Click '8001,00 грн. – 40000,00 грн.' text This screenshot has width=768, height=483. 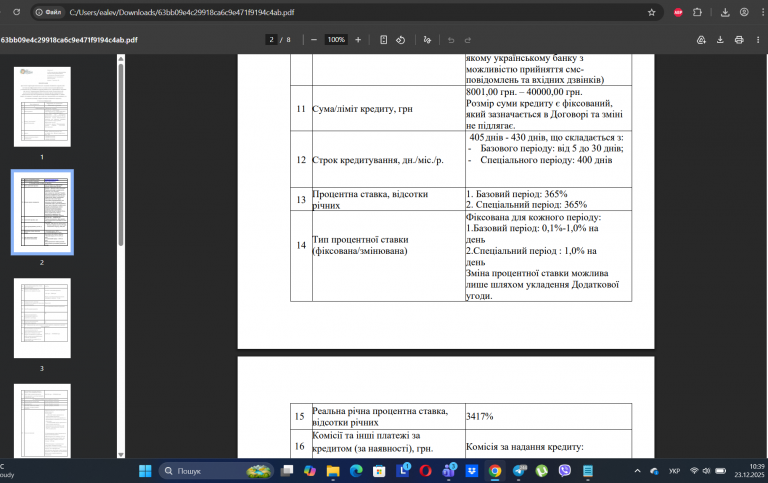pyautogui.click(x=524, y=92)
